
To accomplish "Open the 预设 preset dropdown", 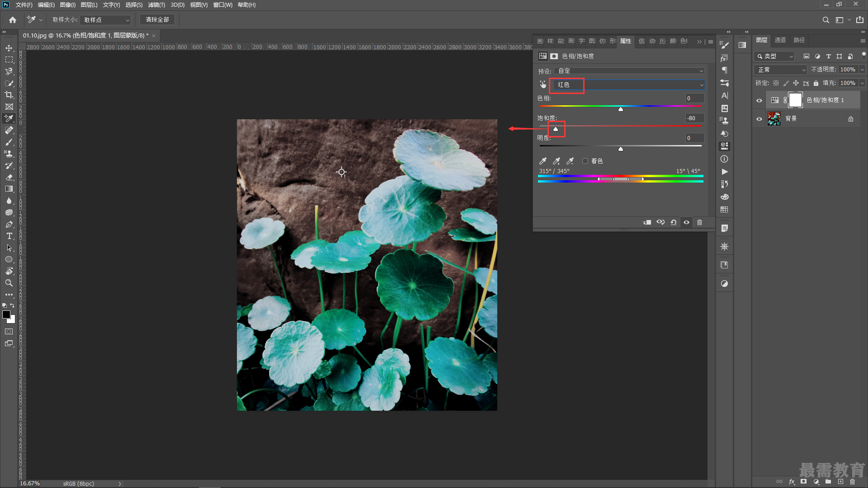I will pyautogui.click(x=629, y=71).
